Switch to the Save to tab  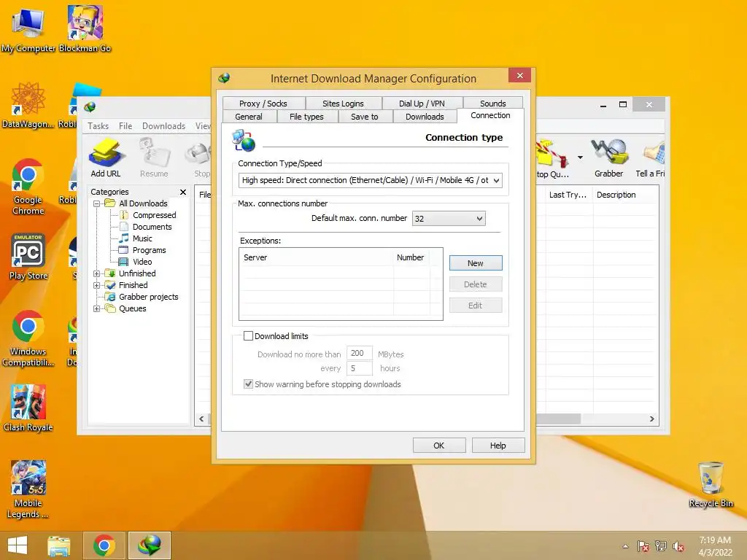[x=365, y=117]
